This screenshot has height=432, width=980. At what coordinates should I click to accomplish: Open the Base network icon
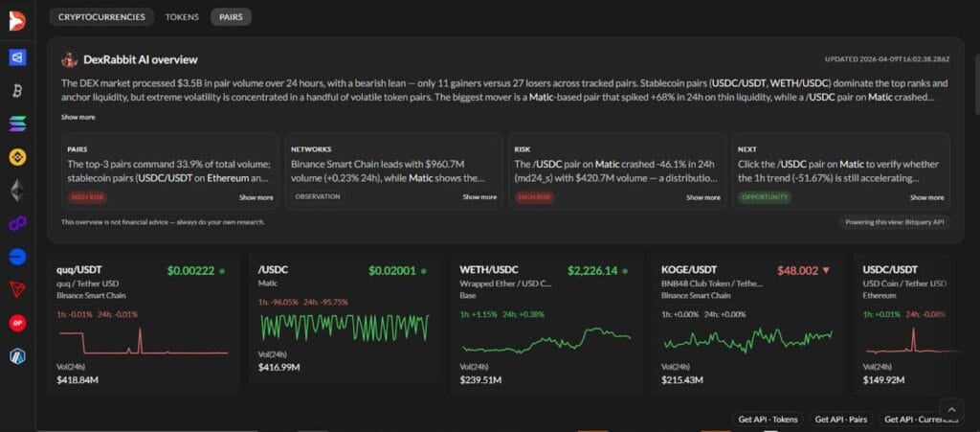tap(17, 257)
